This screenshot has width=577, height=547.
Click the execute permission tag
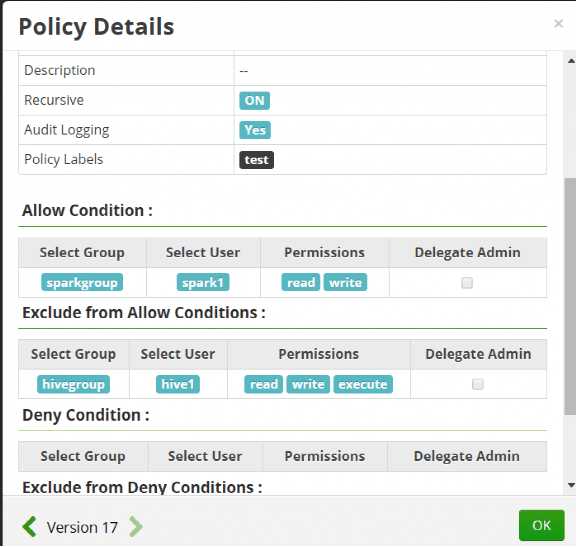tap(363, 384)
